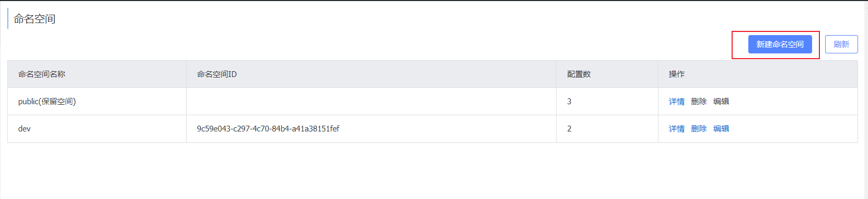Click the 新建命名空间 button
Screen dimensions: 868x199
780,45
